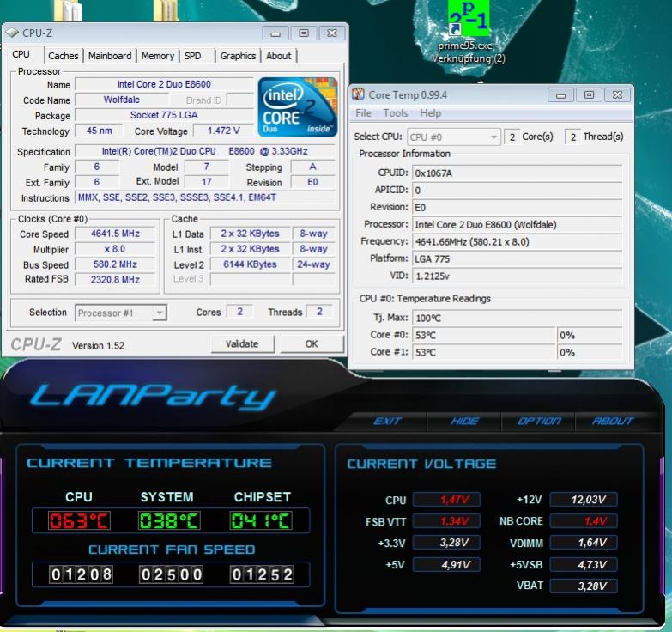Click the +5V 4,91V readout

tap(446, 564)
